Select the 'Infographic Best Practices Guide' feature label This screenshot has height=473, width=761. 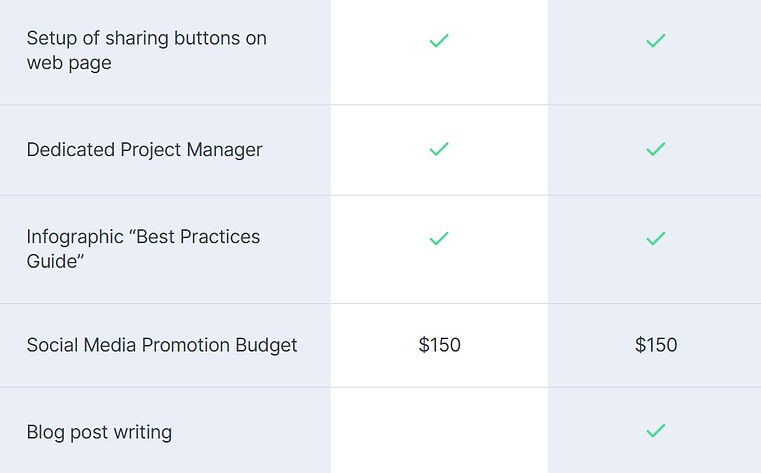tap(143, 249)
